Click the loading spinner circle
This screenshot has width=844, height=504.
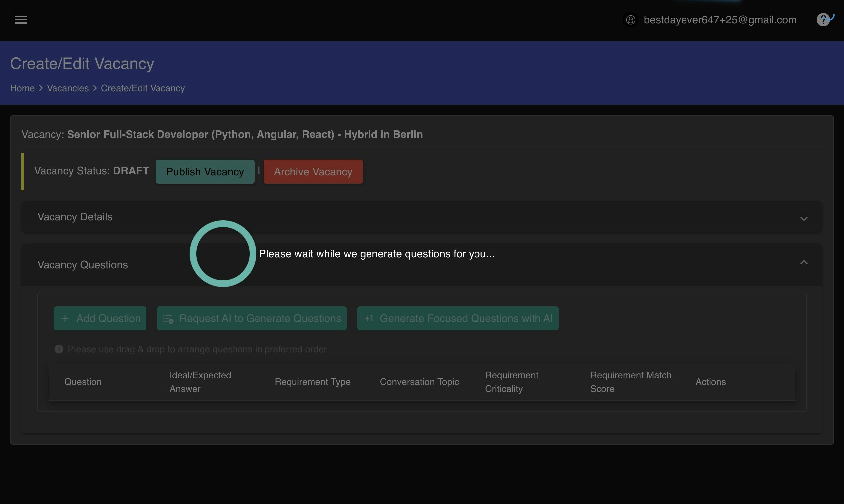223,254
